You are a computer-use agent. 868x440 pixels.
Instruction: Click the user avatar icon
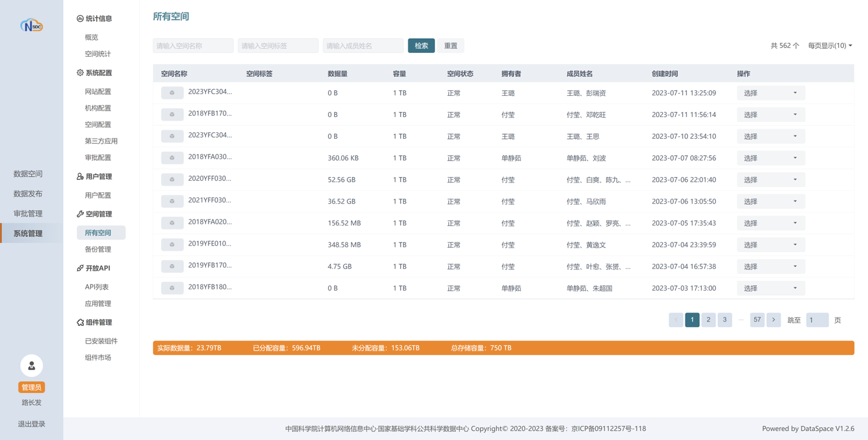pyautogui.click(x=32, y=366)
